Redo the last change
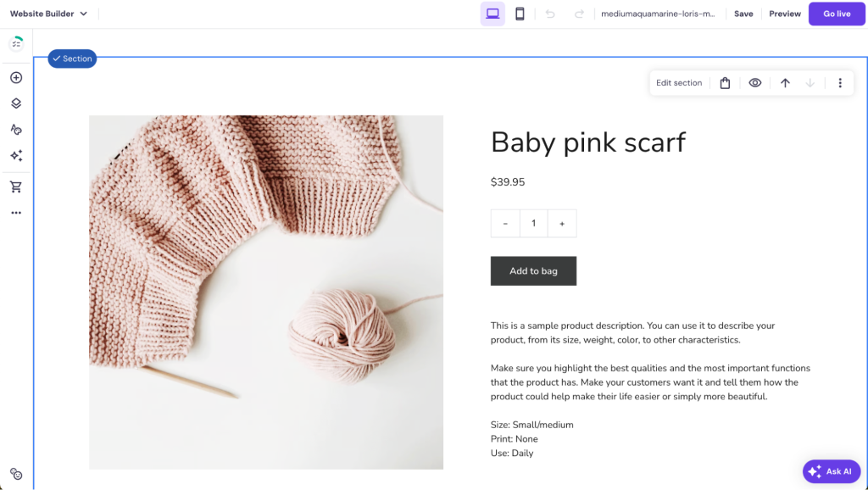Image resolution: width=868 pixels, height=490 pixels. click(x=578, y=14)
